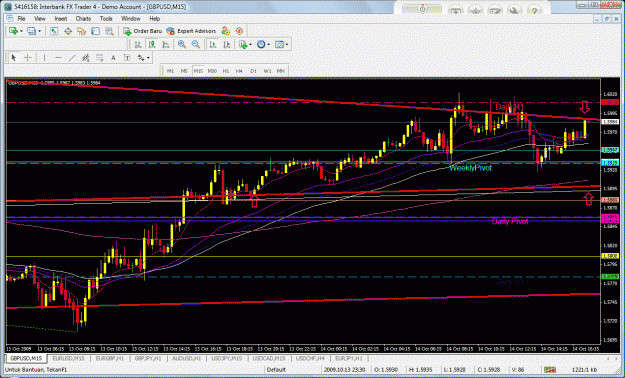Select the Vertical Line drawing tool
The image size is (625, 378).
coord(44,58)
